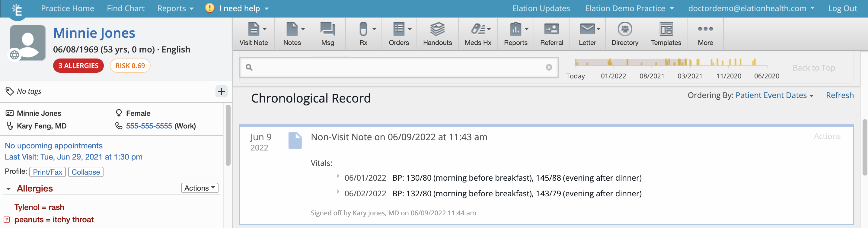The height and width of the screenshot is (228, 868).
Task: Click the stethoscope provider icon
Action: (10, 126)
